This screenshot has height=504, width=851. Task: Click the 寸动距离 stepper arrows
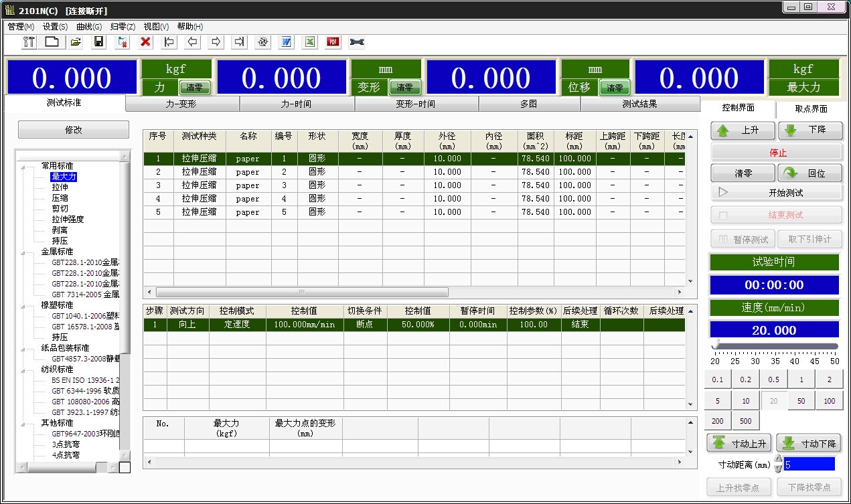778,463
